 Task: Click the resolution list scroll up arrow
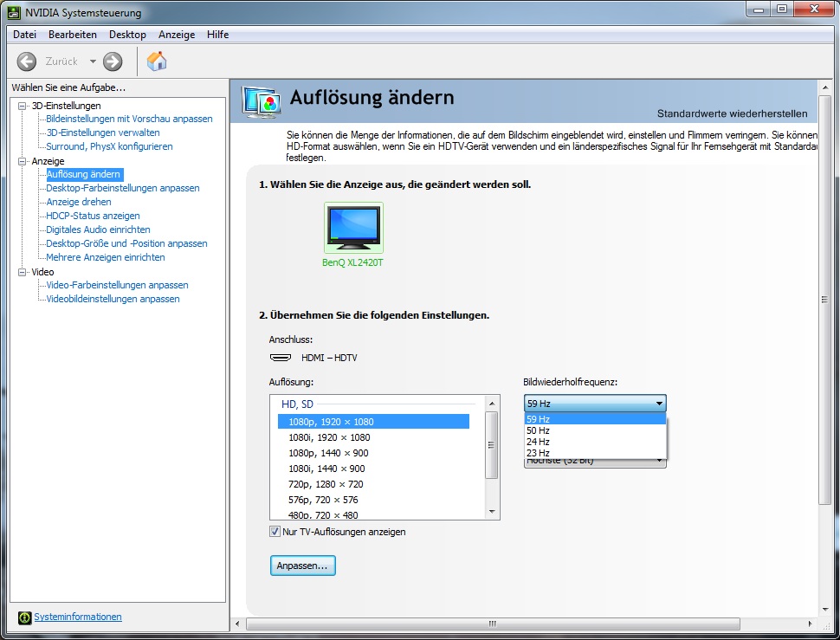click(x=492, y=404)
